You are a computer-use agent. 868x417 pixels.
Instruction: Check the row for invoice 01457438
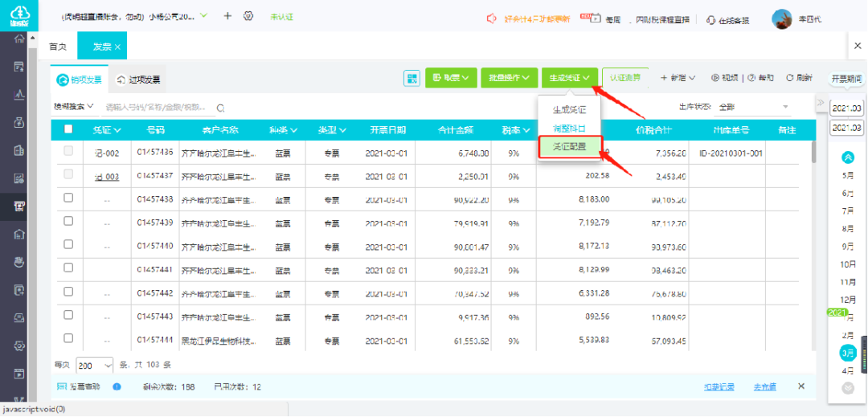68,198
